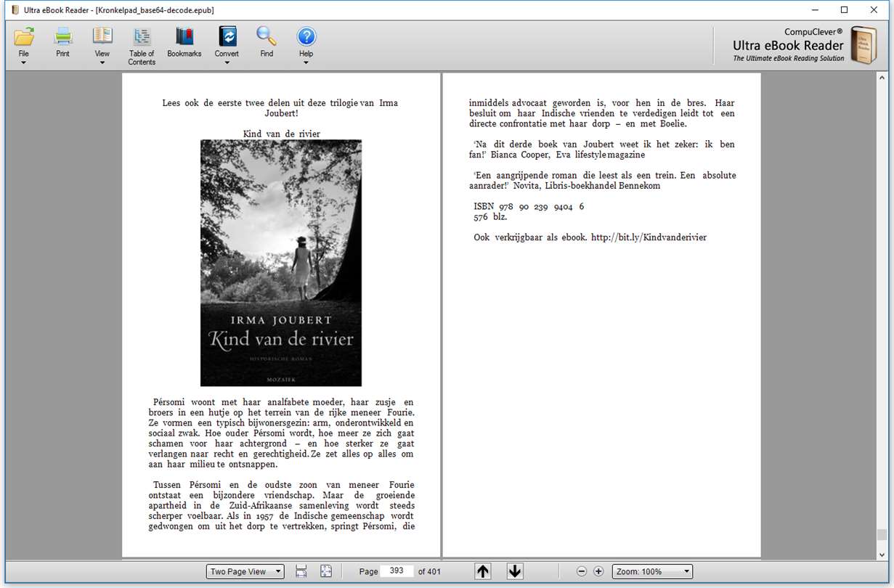
Task: Maximize the Ultra eBook Reader window
Action: click(844, 10)
